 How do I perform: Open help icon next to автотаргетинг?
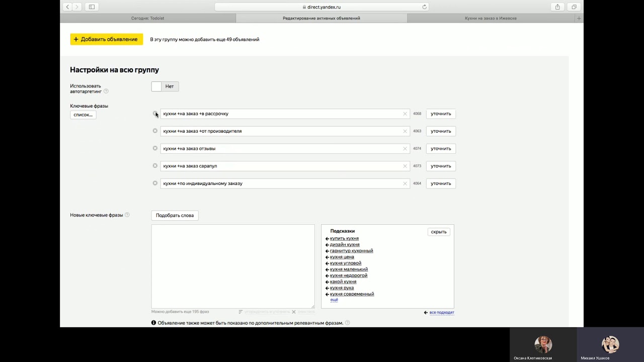[x=106, y=92]
